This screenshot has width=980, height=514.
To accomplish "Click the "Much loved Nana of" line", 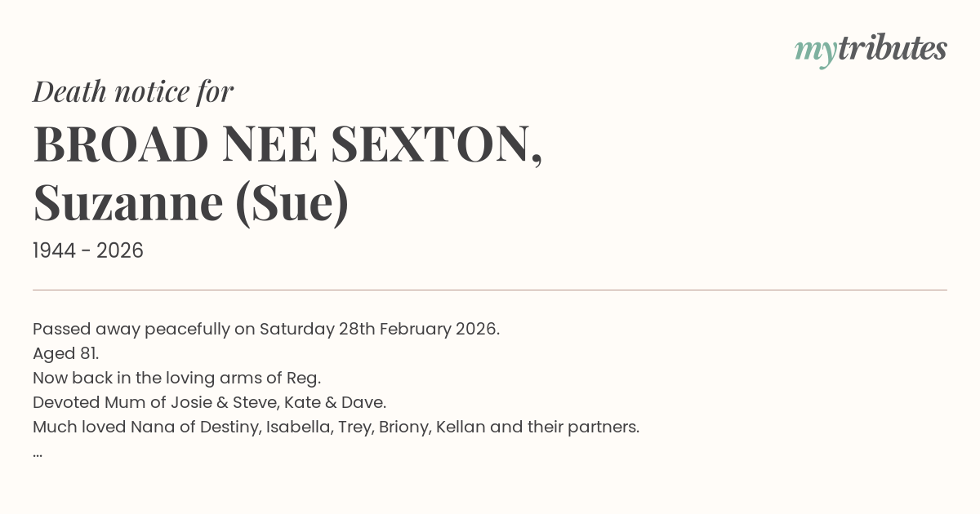I will [x=105, y=428].
